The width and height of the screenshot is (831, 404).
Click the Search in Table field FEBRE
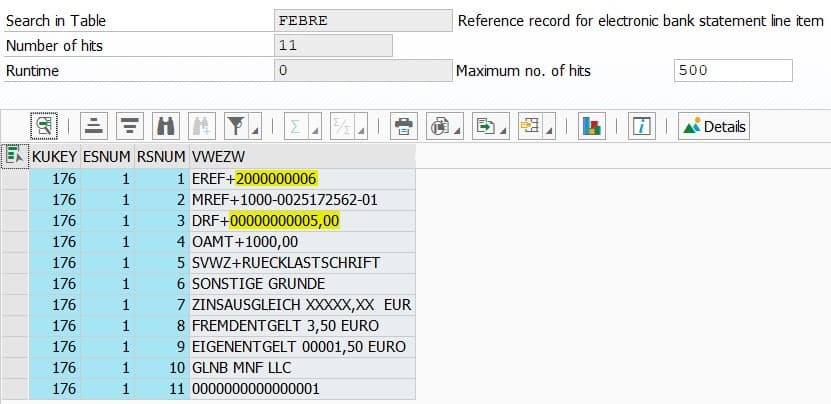(x=364, y=21)
